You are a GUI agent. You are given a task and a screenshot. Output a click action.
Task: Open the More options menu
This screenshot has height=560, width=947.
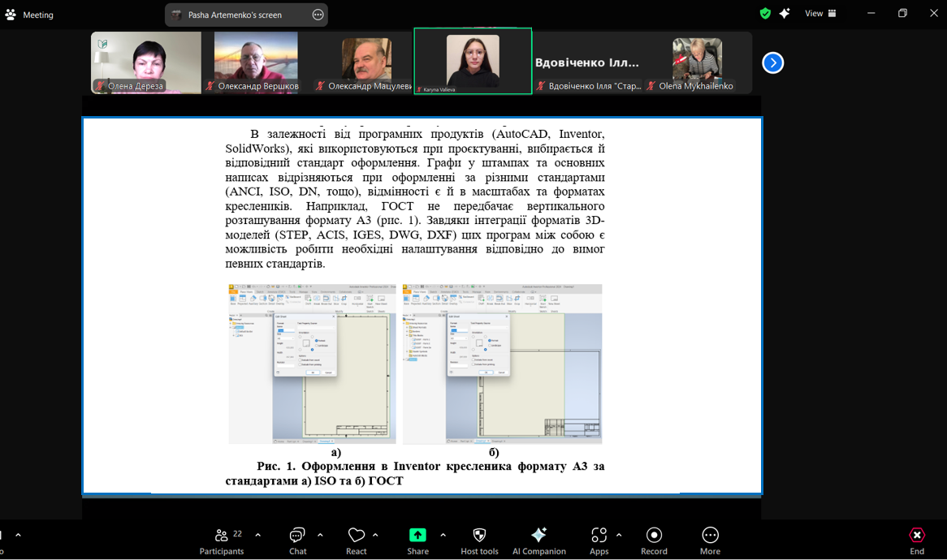[x=710, y=541]
